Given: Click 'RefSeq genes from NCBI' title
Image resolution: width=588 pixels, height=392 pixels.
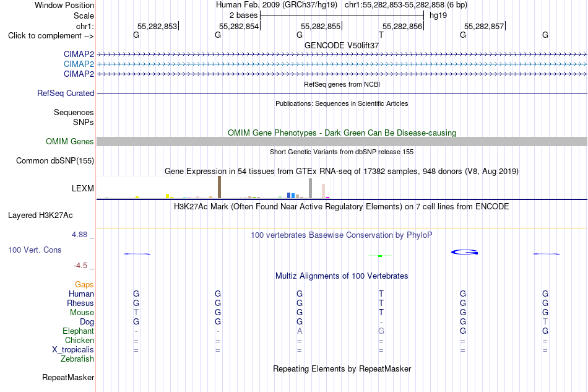Looking at the screenshot, I should pyautogui.click(x=342, y=84).
